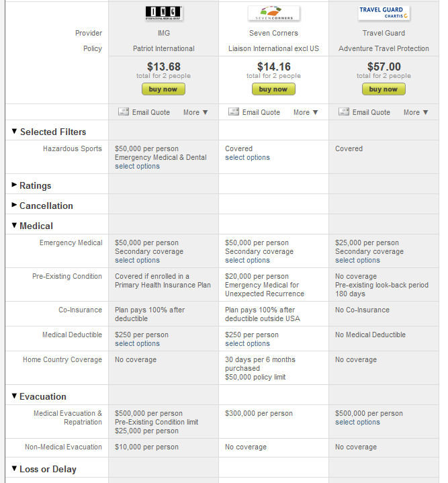
Task: Click the envelope icon under Travel Guard
Action: pos(344,112)
